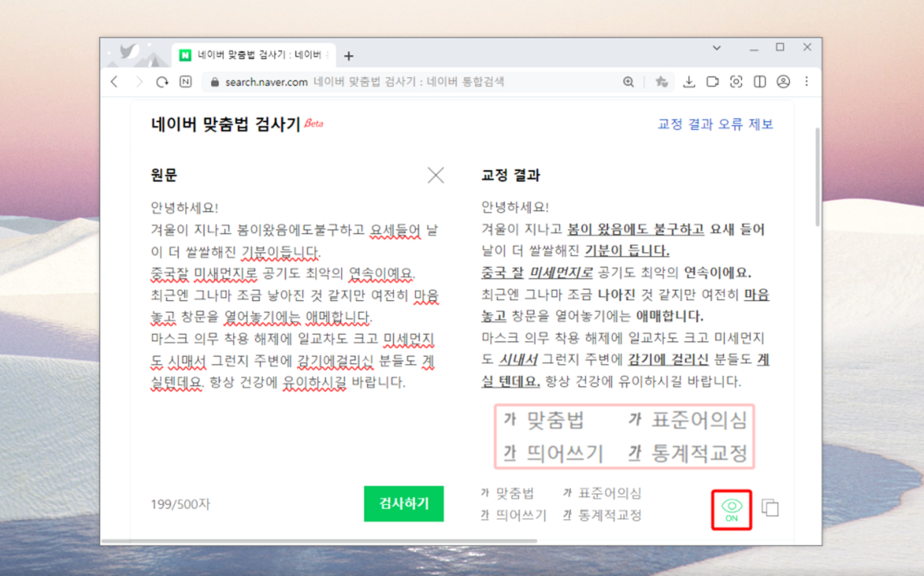This screenshot has width=924, height=576.
Task: Open the user profile icon
Action: pos(783,82)
